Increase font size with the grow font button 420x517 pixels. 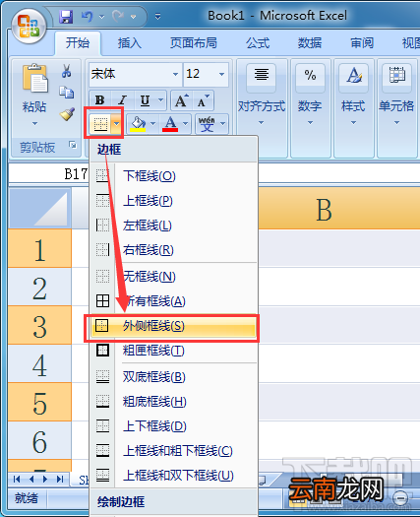coord(182,100)
